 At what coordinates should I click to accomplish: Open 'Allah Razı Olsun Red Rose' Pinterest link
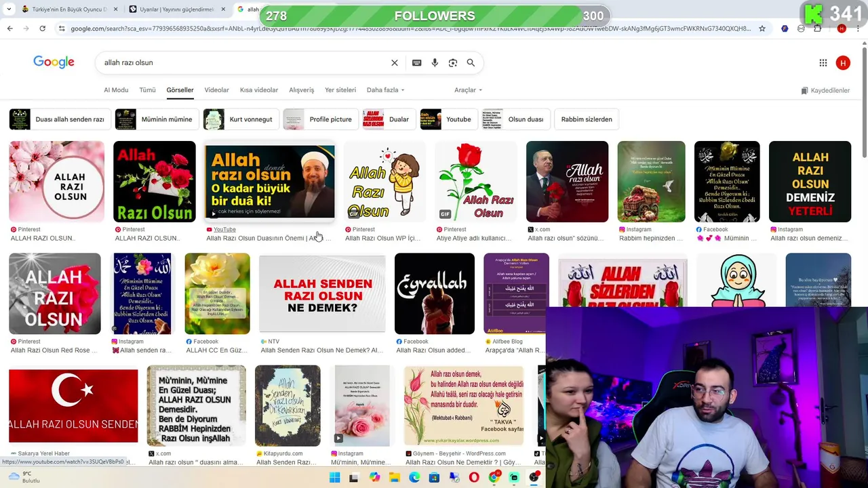pyautogui.click(x=54, y=350)
